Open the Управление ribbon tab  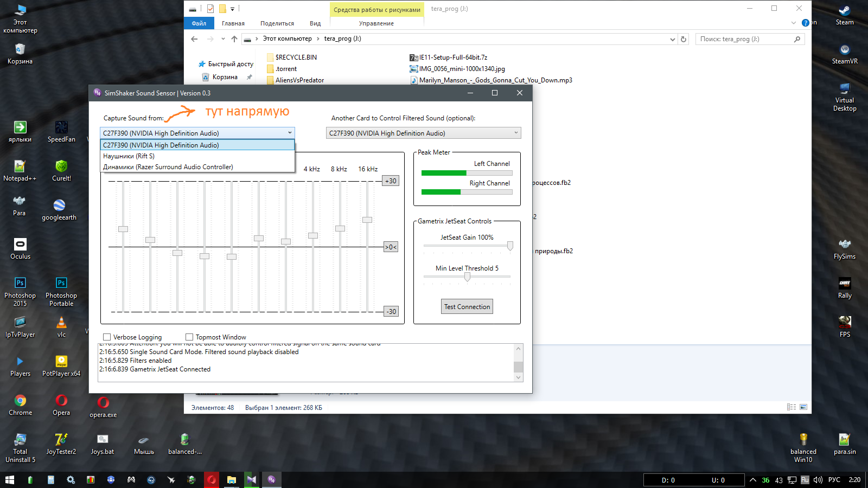(x=376, y=23)
